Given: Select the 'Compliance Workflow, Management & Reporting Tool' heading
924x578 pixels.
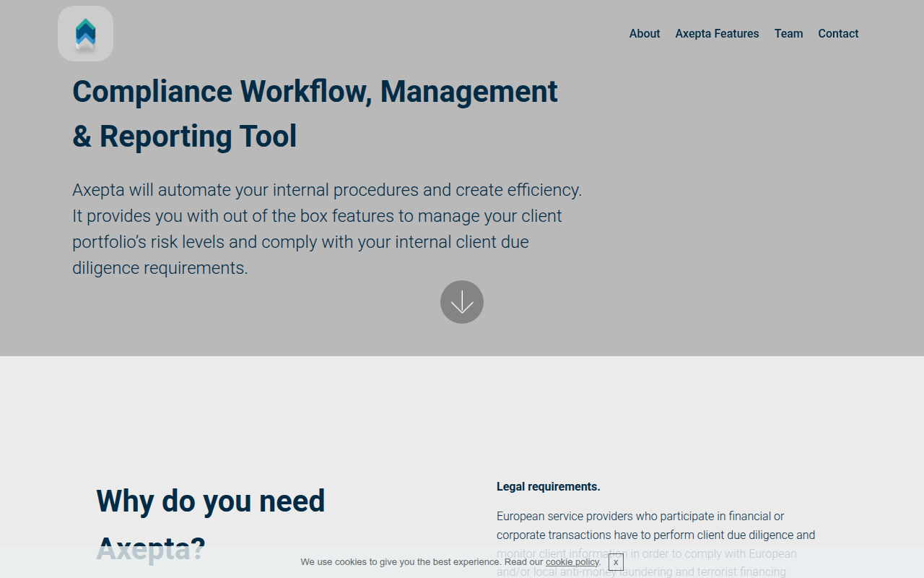Looking at the screenshot, I should (x=315, y=114).
